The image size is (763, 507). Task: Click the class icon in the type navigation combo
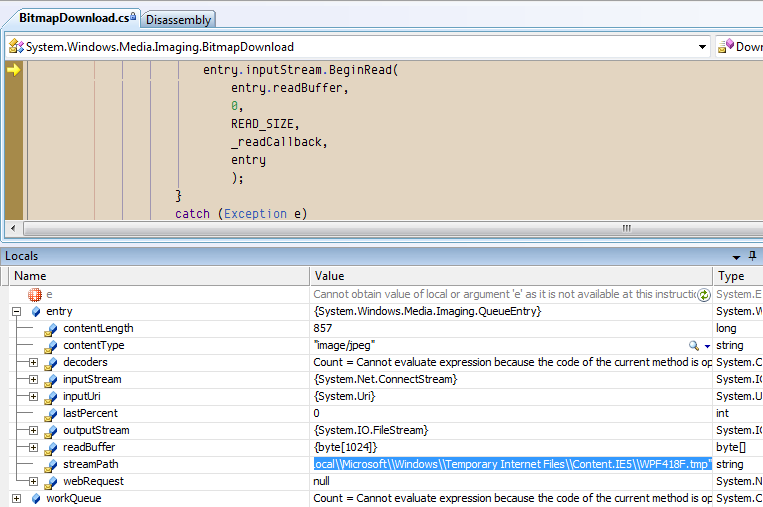(16, 47)
